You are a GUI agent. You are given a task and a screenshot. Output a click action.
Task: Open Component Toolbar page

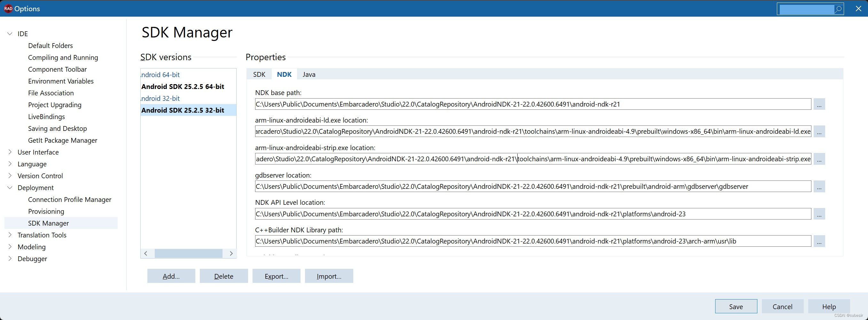click(57, 69)
